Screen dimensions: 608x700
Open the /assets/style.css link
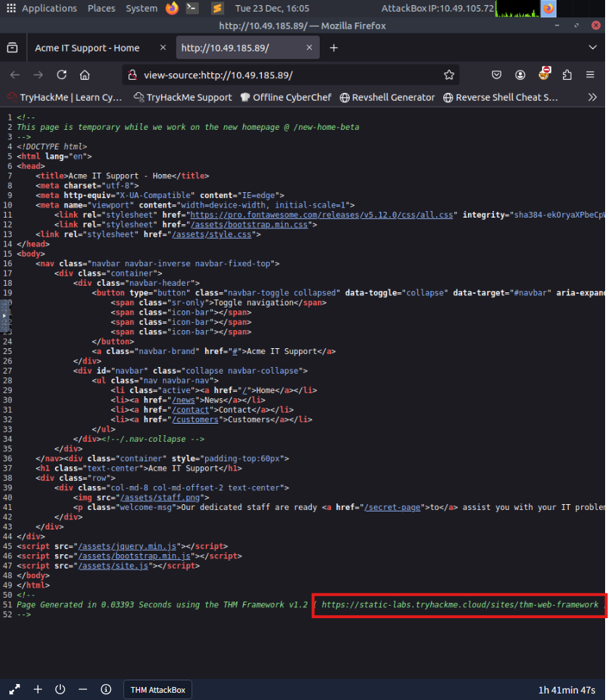point(212,234)
